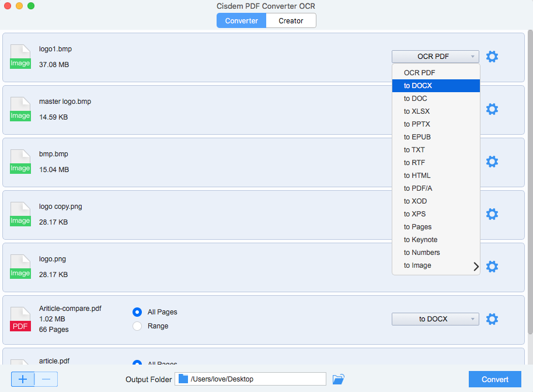This screenshot has width=533, height=392.
Task: Click gear icon beside logo copy.png
Action: (x=492, y=214)
